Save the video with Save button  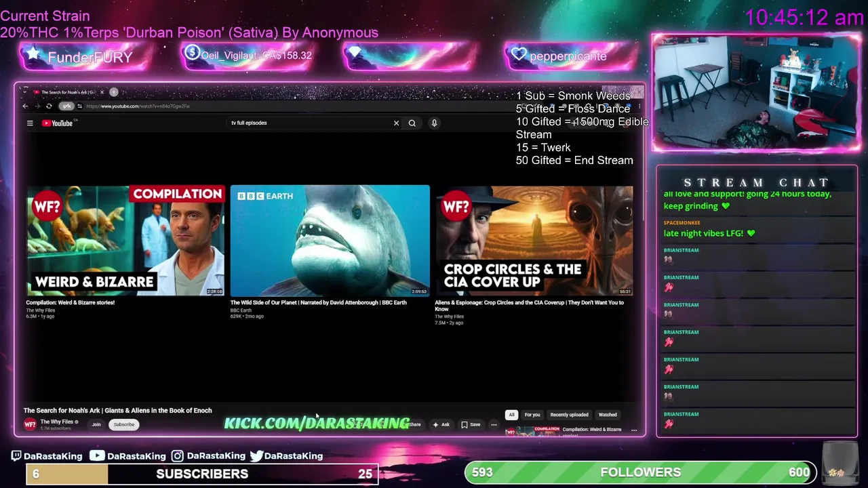coord(471,425)
